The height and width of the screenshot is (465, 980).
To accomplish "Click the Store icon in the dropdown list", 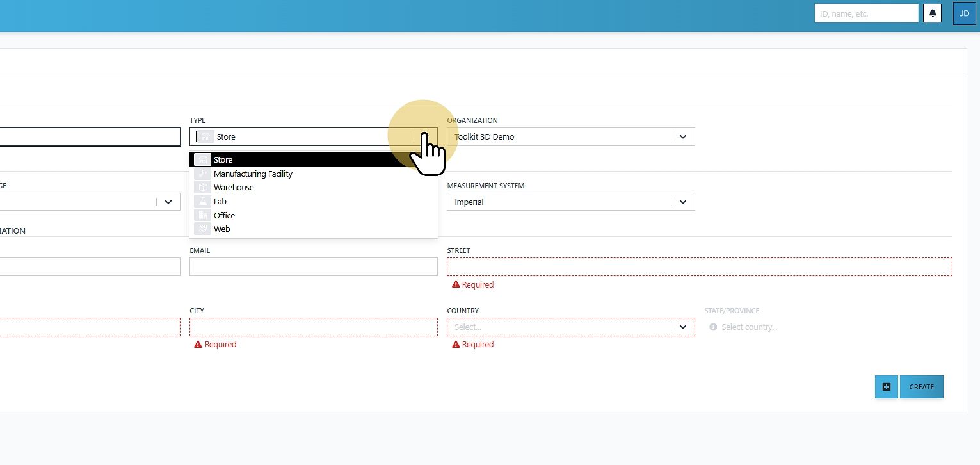I will pos(202,159).
